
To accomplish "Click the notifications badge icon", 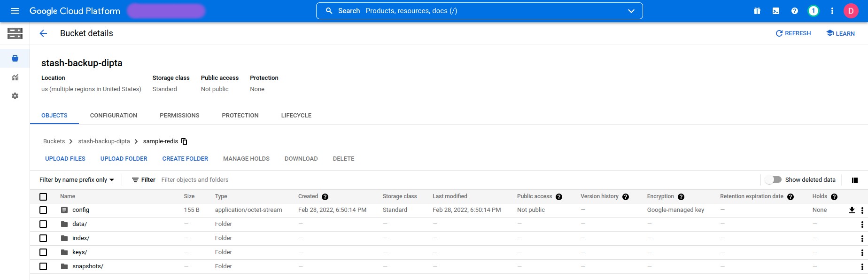I will tap(813, 11).
